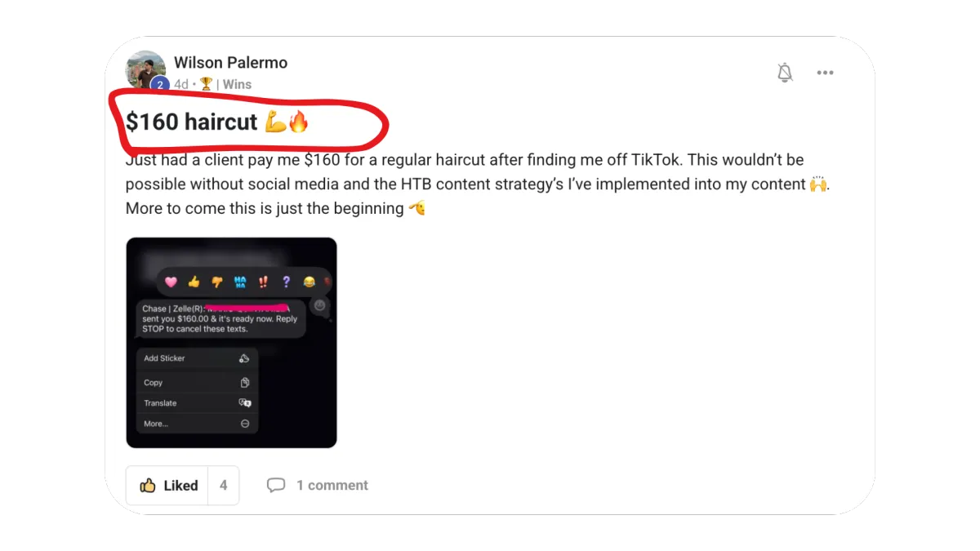This screenshot has width=980, height=551.
Task: Open Wilson Palermo's profile name link
Action: coord(230,63)
